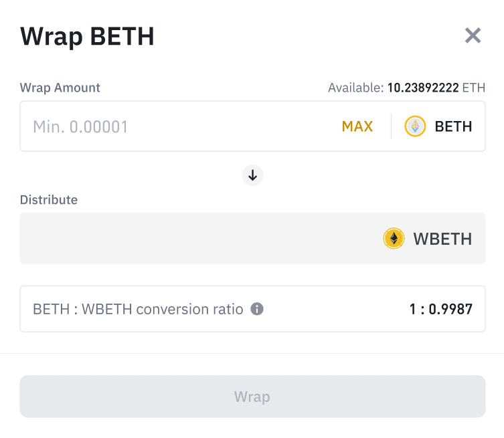Click the WBETH token coin icon

click(x=394, y=239)
